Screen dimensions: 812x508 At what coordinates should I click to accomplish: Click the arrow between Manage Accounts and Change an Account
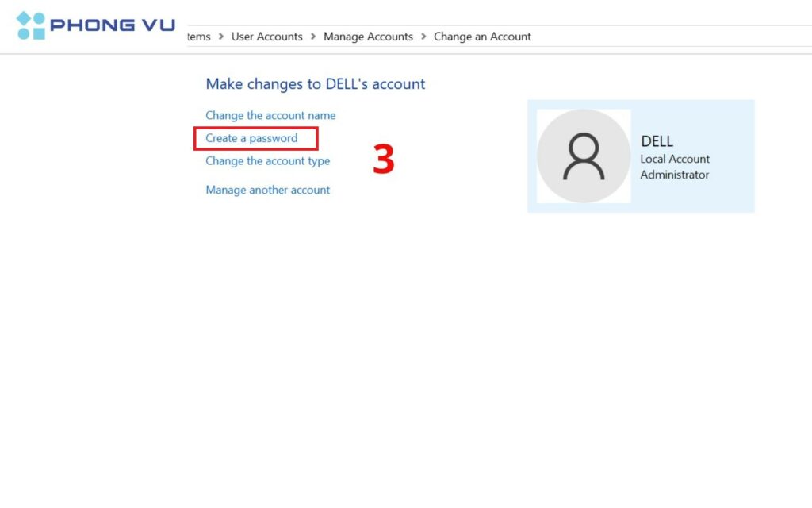424,37
